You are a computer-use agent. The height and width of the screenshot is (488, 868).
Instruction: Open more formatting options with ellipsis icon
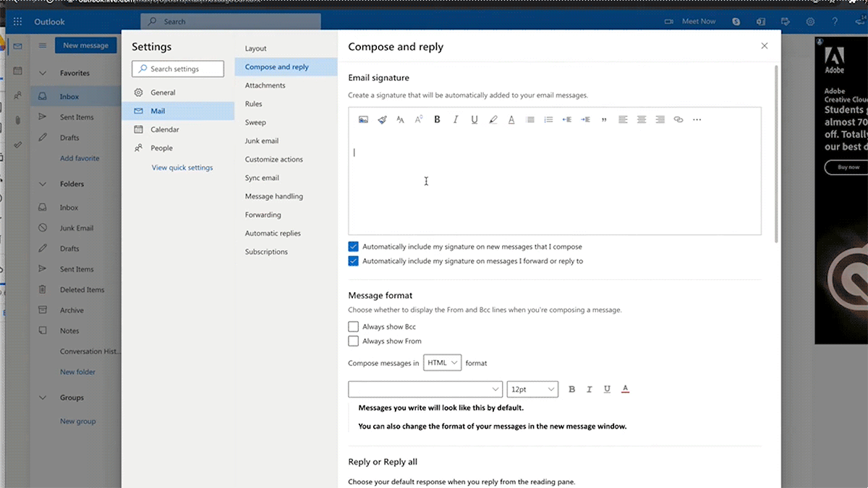click(697, 119)
